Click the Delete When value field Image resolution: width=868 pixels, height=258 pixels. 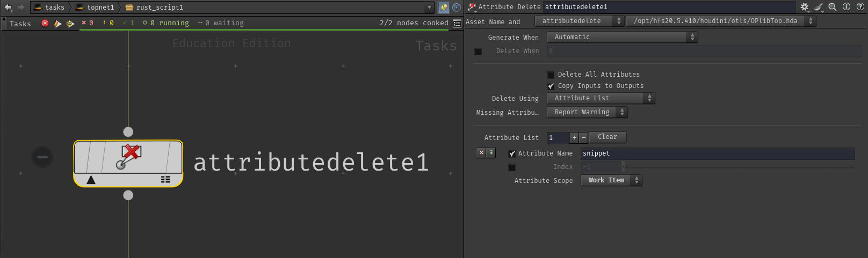coord(704,51)
